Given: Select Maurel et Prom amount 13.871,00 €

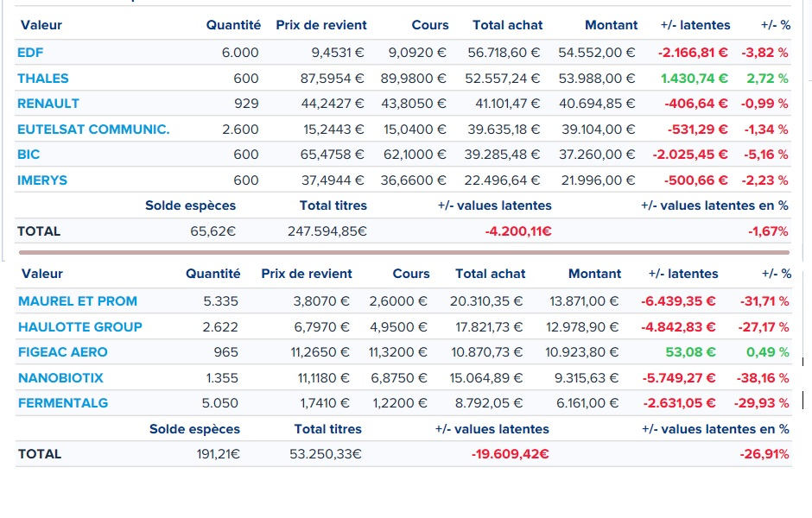Looking at the screenshot, I should click(x=584, y=301).
